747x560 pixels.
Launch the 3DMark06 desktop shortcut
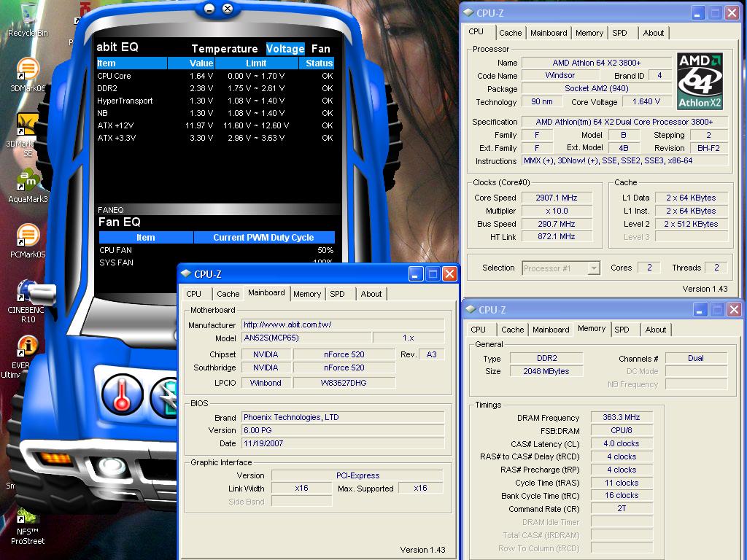(x=28, y=75)
